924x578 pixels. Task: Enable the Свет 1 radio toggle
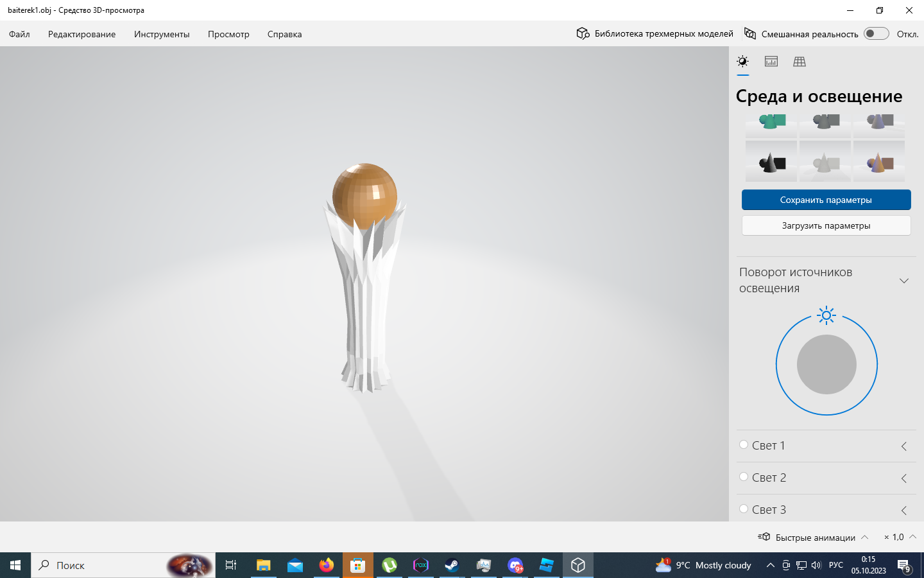[744, 444]
